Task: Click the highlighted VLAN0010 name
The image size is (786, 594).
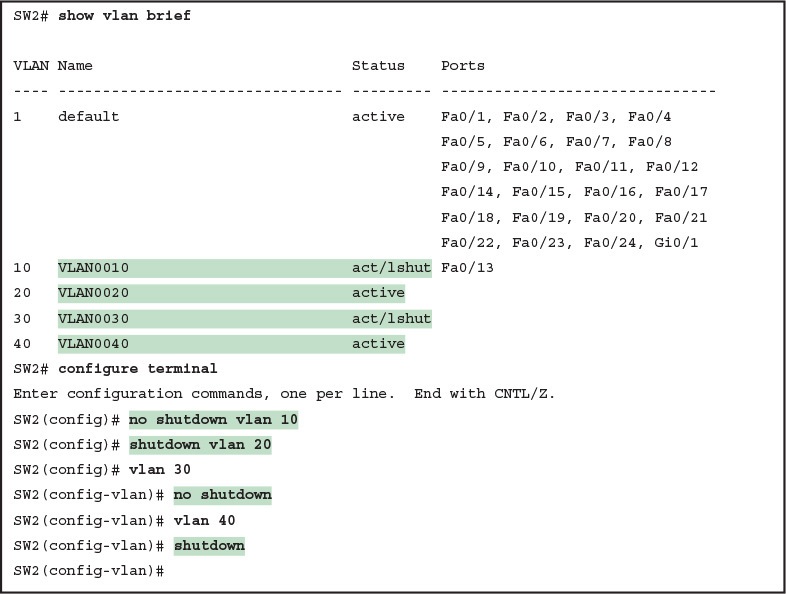Action: coord(93,268)
